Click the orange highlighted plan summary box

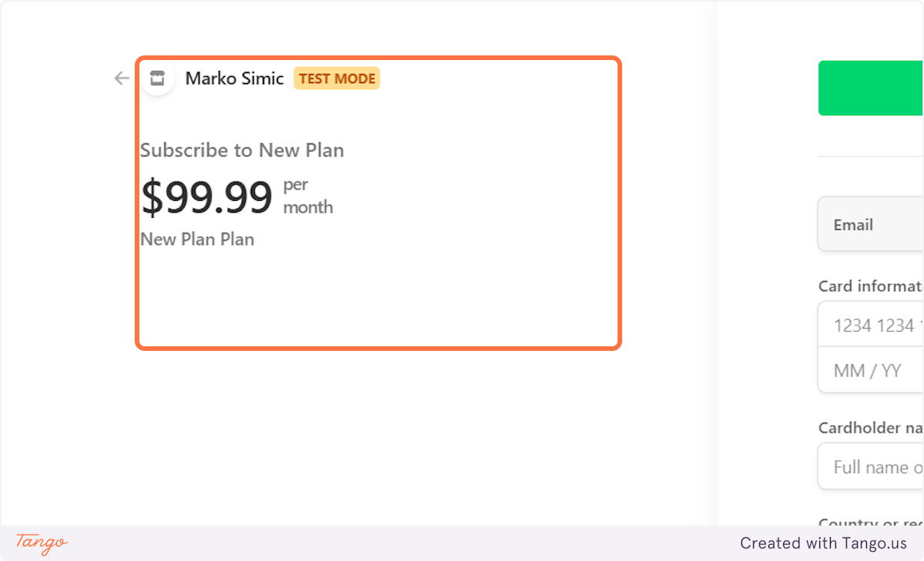[x=378, y=202]
